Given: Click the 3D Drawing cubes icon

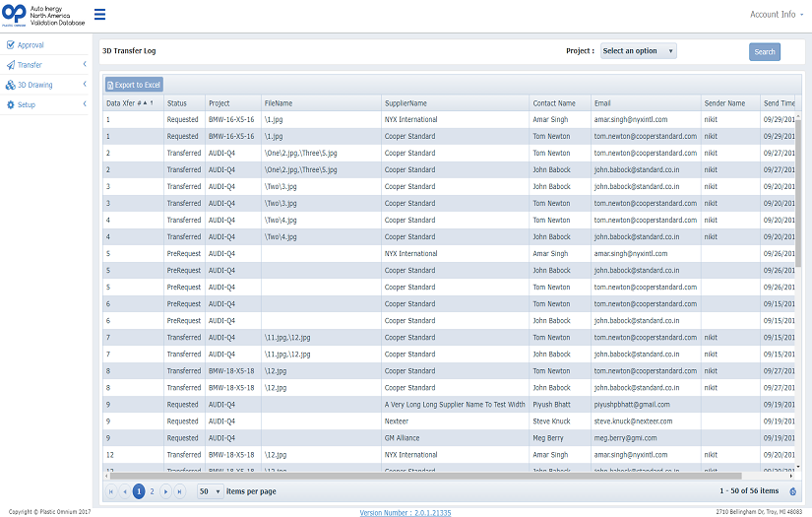Looking at the screenshot, I should (11, 85).
